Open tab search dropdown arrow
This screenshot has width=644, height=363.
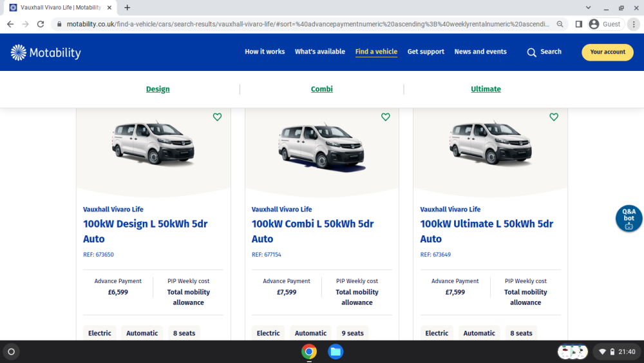[x=588, y=7]
